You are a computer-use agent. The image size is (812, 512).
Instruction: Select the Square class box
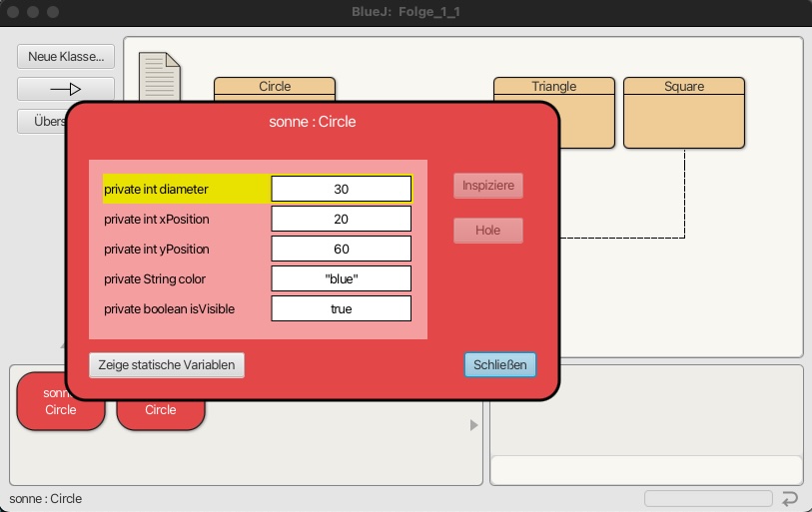[x=684, y=112]
